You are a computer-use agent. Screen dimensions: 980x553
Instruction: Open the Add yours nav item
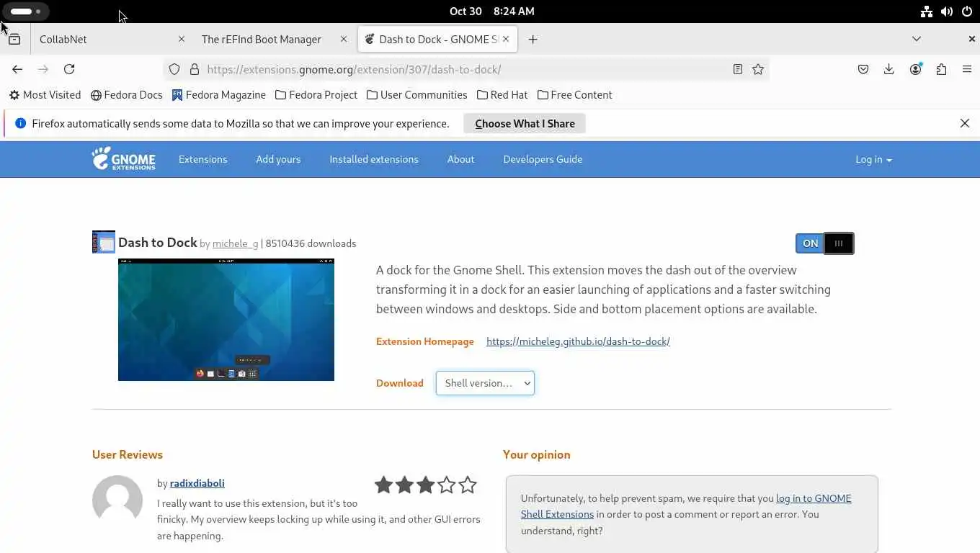tap(278, 159)
